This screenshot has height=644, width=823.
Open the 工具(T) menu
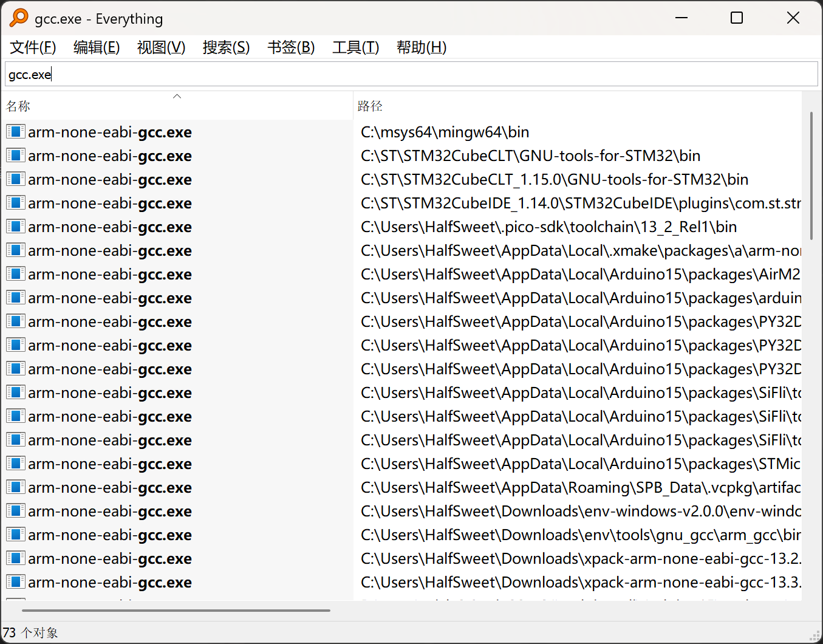click(355, 47)
